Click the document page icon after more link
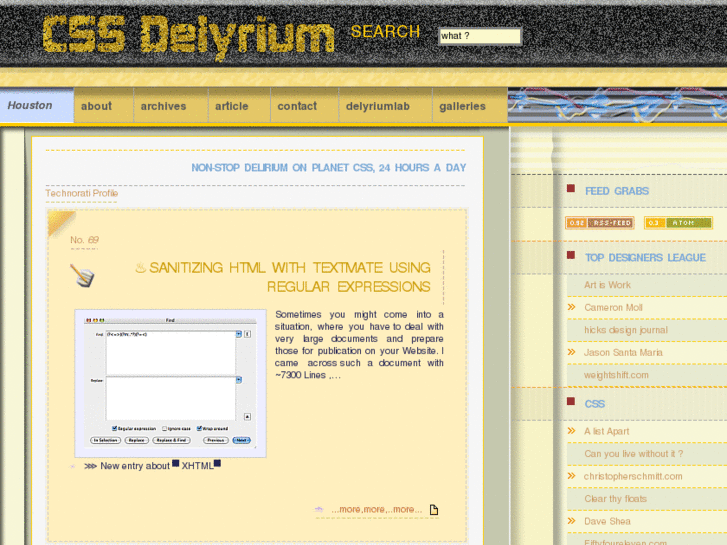 pos(434,510)
